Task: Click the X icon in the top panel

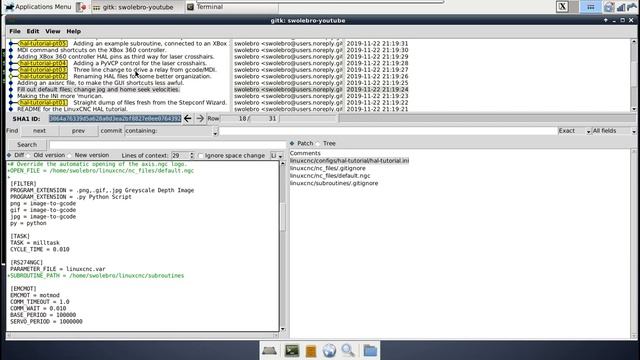Action: coord(562,7)
